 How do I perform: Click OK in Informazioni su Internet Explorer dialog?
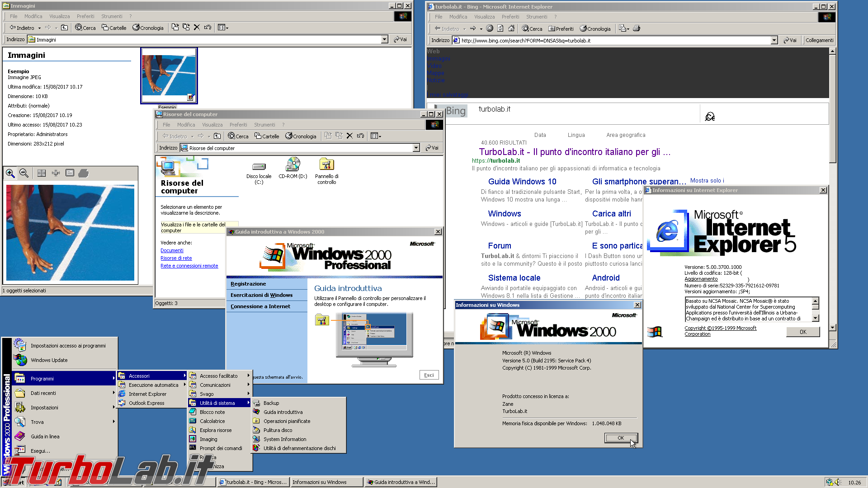(803, 332)
